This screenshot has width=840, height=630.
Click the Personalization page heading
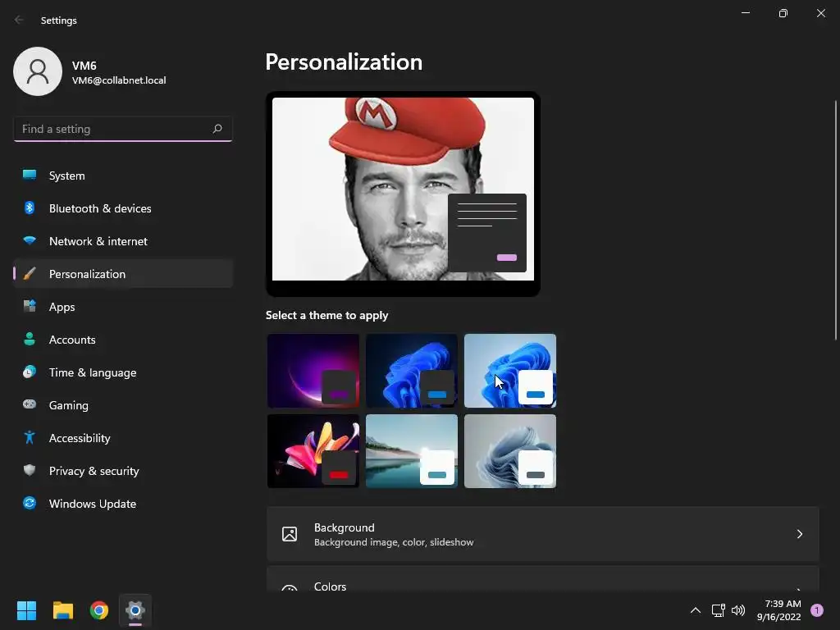pyautogui.click(x=344, y=62)
